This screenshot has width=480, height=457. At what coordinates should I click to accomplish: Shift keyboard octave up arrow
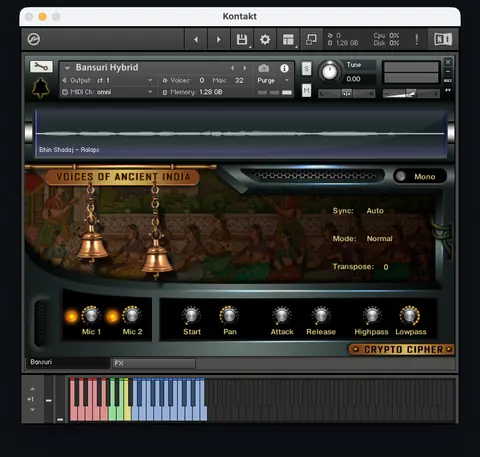click(x=32, y=389)
